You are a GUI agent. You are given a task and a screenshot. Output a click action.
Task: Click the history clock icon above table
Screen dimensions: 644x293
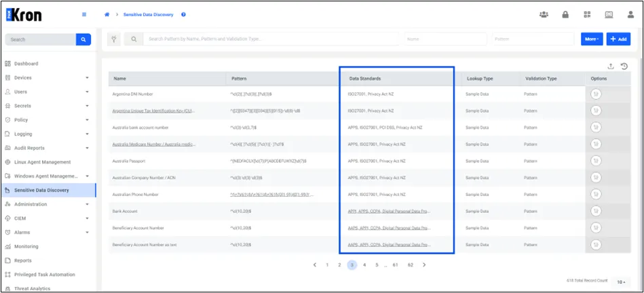click(624, 66)
